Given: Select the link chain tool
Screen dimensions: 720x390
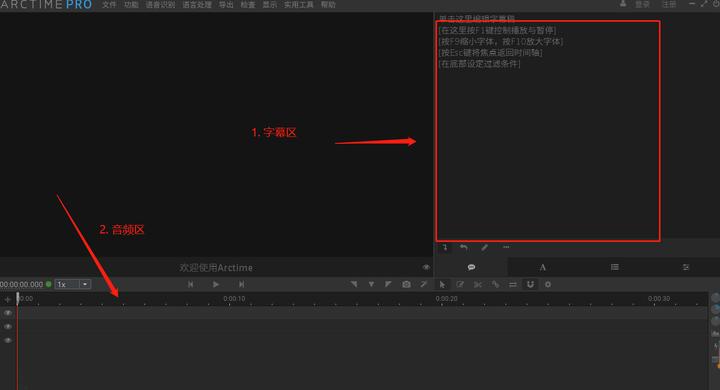Looking at the screenshot, I should [x=495, y=284].
